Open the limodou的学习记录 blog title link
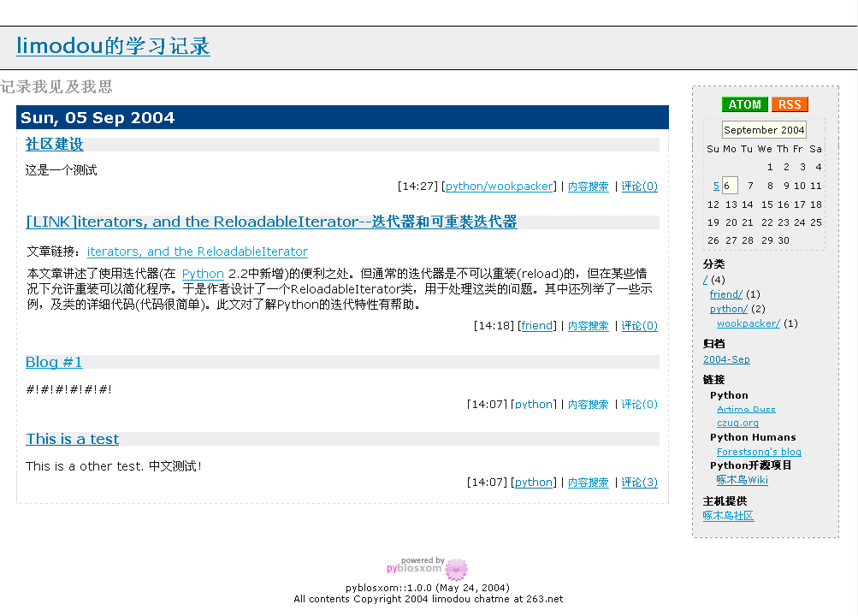This screenshot has width=858, height=616. (x=113, y=46)
